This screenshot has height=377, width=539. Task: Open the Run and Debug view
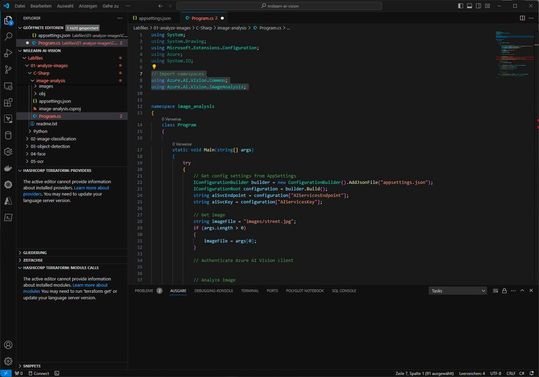coord(8,53)
